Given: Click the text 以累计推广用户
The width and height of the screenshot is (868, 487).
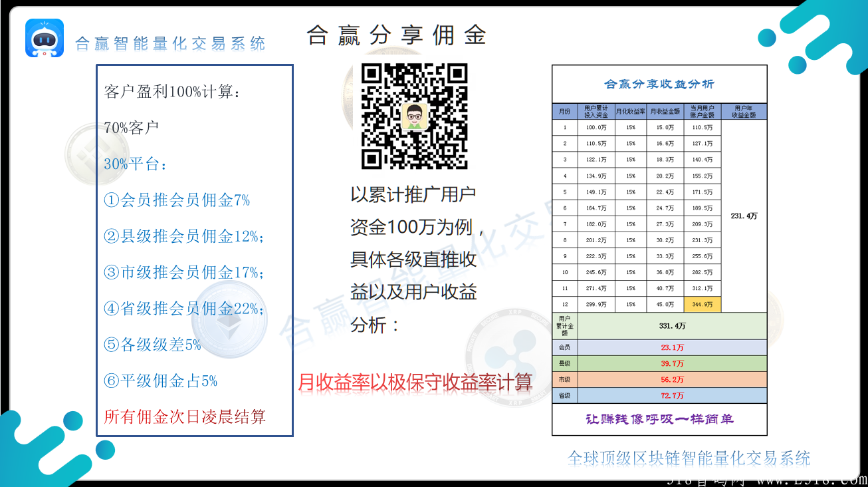Looking at the screenshot, I should [x=413, y=194].
